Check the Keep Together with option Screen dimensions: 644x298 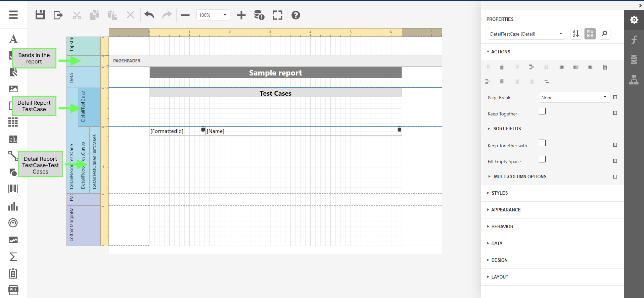pyautogui.click(x=542, y=143)
